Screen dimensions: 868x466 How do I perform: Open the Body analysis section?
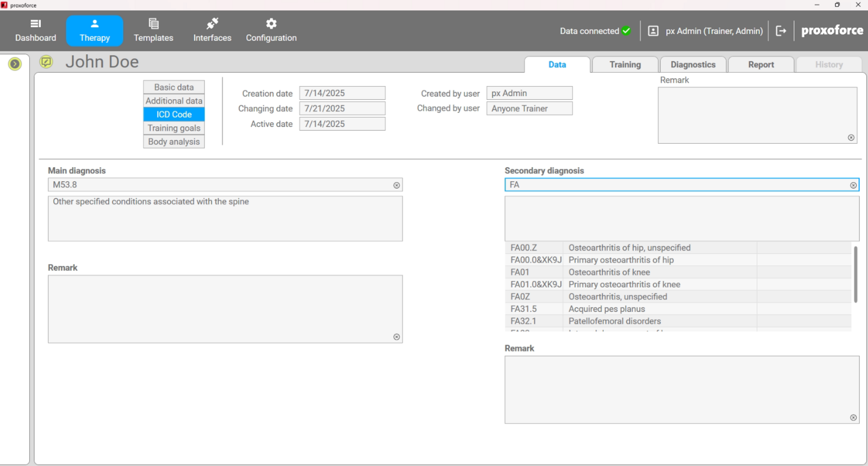point(174,142)
